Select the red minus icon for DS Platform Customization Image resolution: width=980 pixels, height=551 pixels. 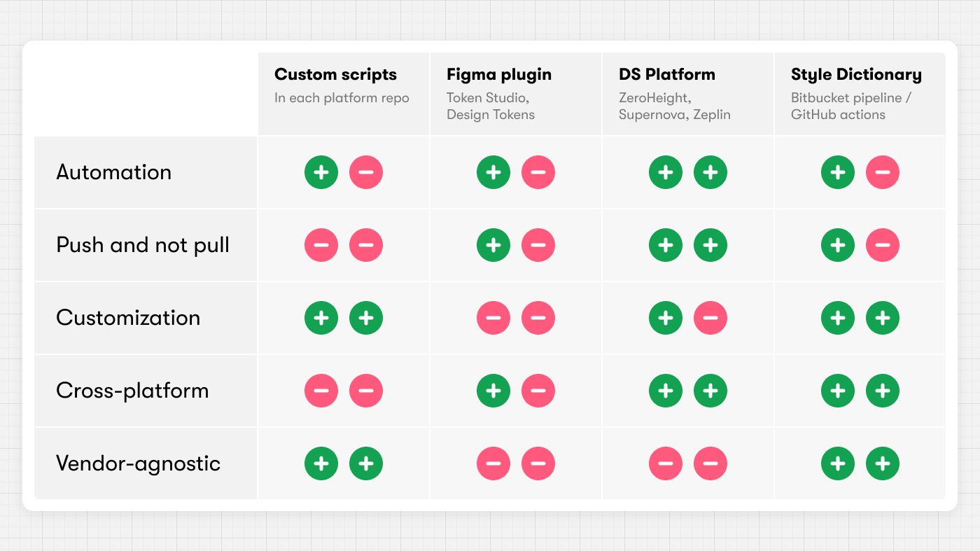710,318
